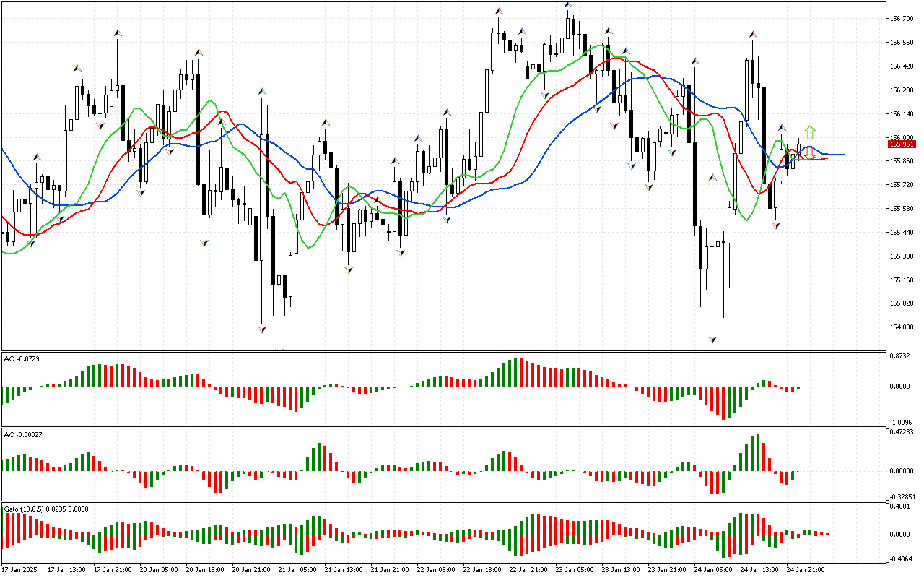Image resolution: width=924 pixels, height=578 pixels.
Task: Click the 155.440 price level on the scale
Action: (x=902, y=233)
